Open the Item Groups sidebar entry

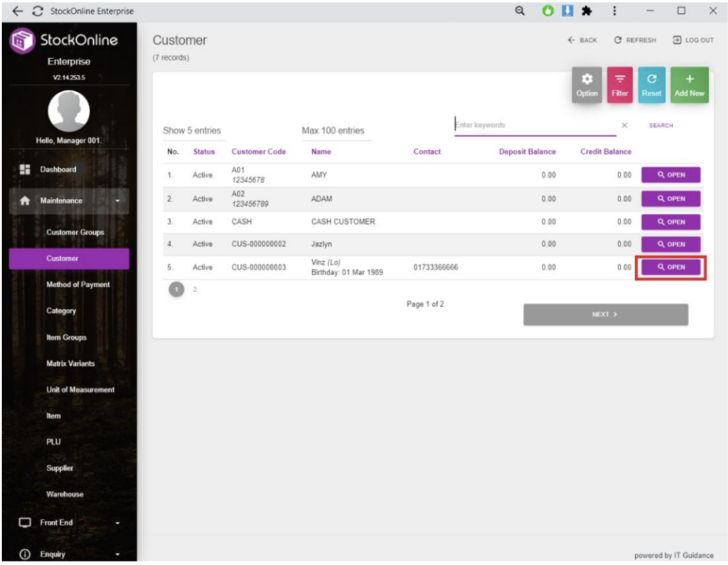[x=66, y=338]
